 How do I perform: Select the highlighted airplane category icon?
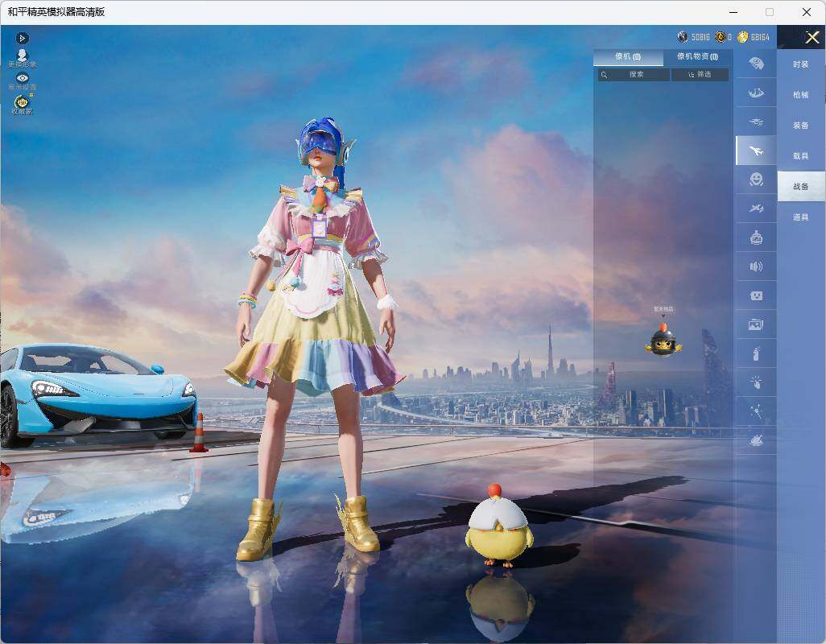pyautogui.click(x=757, y=151)
